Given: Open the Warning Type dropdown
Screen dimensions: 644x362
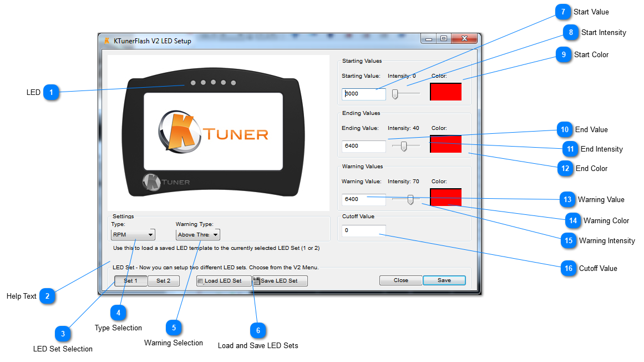Looking at the screenshot, I should point(197,235).
